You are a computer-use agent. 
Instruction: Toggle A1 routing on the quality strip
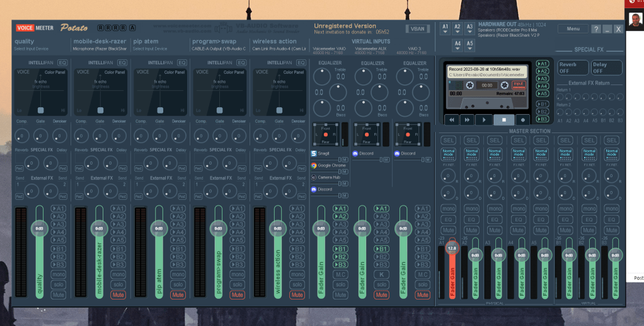click(59, 209)
